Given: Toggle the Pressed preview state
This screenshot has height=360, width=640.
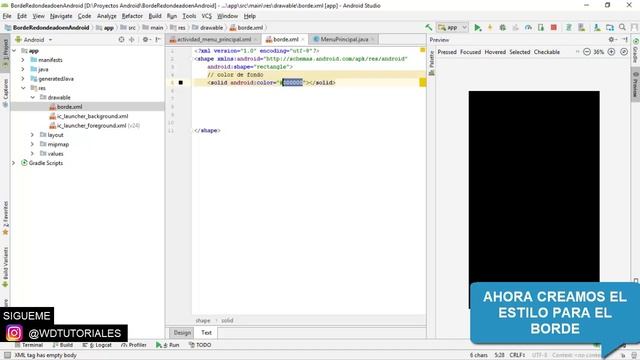Looking at the screenshot, I should tap(447, 52).
